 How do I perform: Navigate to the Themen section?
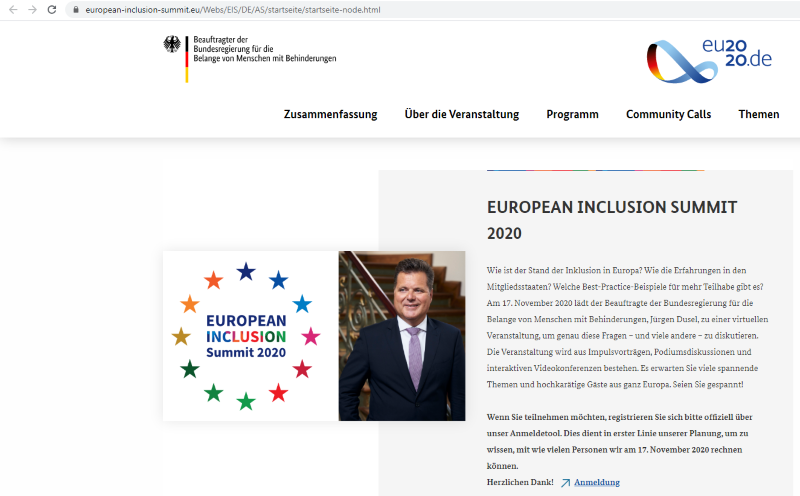coord(758,114)
